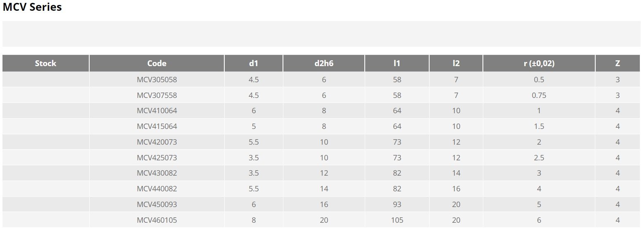This screenshot has height=231, width=644.
Task: Click the l1 column header
Action: coord(397,63)
